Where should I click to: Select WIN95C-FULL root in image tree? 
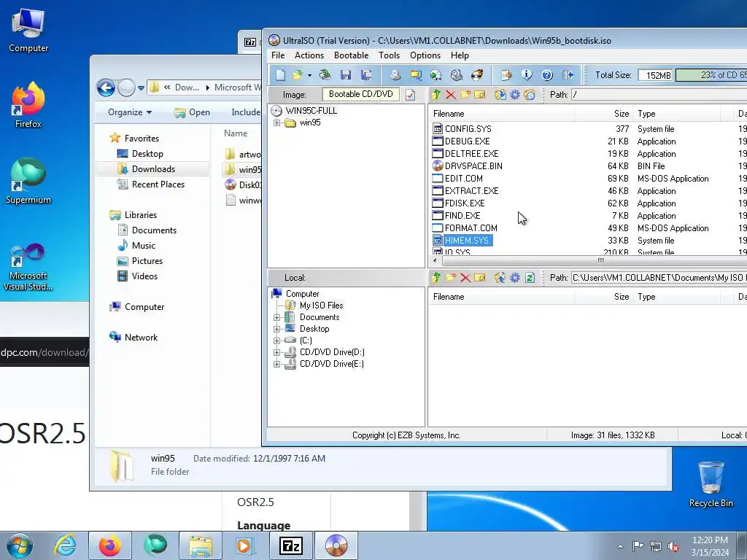tap(311, 111)
